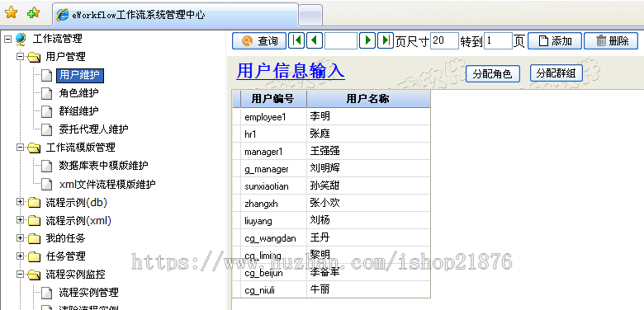This screenshot has height=310, width=644.
Task: Click the 我的任务 folder icon
Action: pyautogui.click(x=34, y=238)
